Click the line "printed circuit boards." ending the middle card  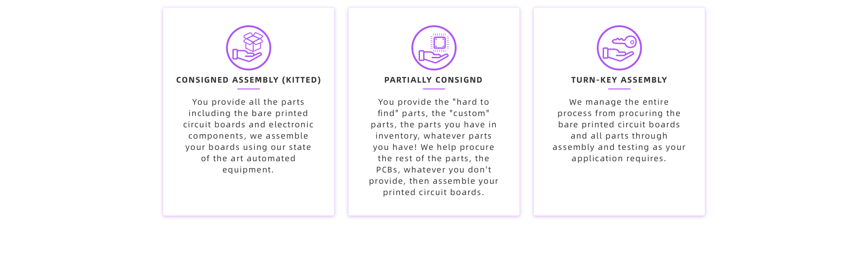[434, 192]
